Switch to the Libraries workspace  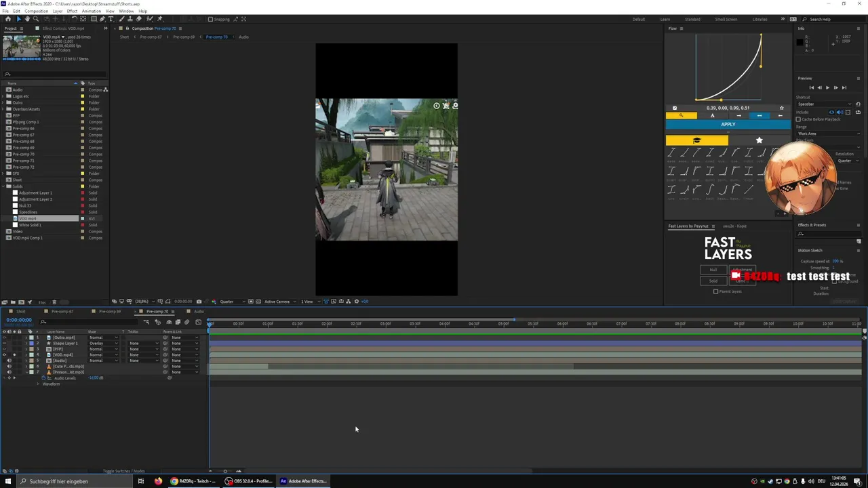pos(759,19)
